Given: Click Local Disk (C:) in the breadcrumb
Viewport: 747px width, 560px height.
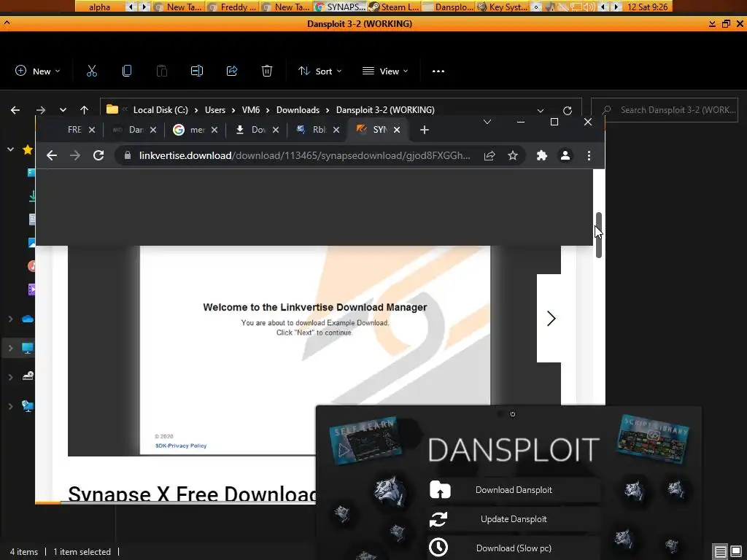Looking at the screenshot, I should click(160, 110).
